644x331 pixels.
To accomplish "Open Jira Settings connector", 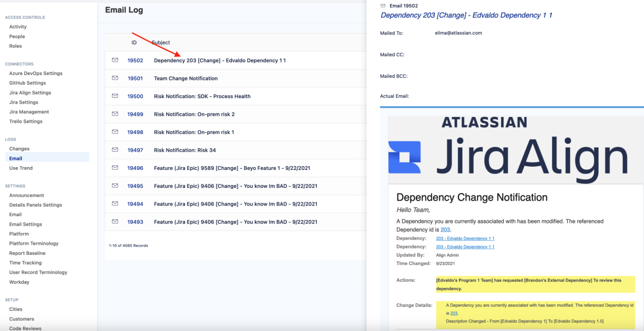I will point(23,102).
